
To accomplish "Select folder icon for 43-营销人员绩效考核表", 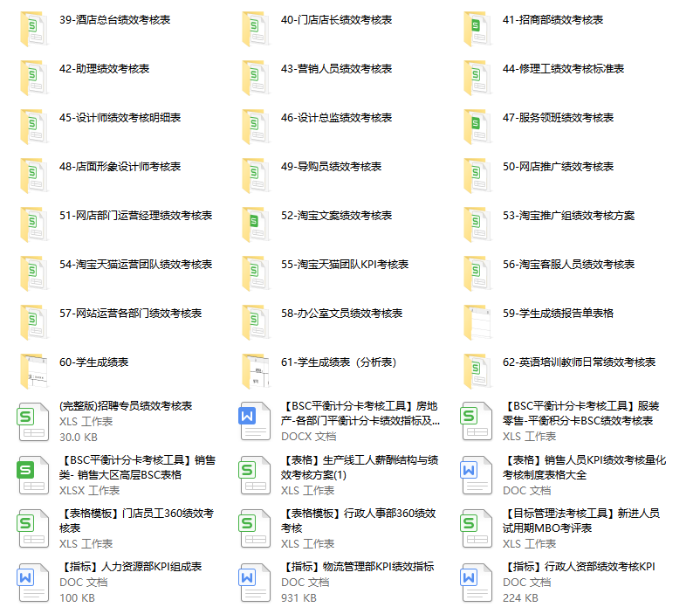I will [x=256, y=78].
